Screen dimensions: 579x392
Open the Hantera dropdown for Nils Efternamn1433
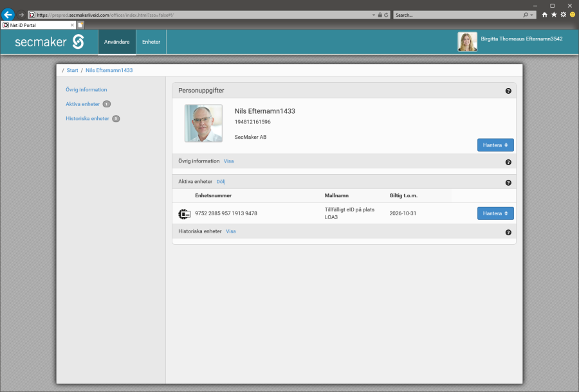[495, 145]
